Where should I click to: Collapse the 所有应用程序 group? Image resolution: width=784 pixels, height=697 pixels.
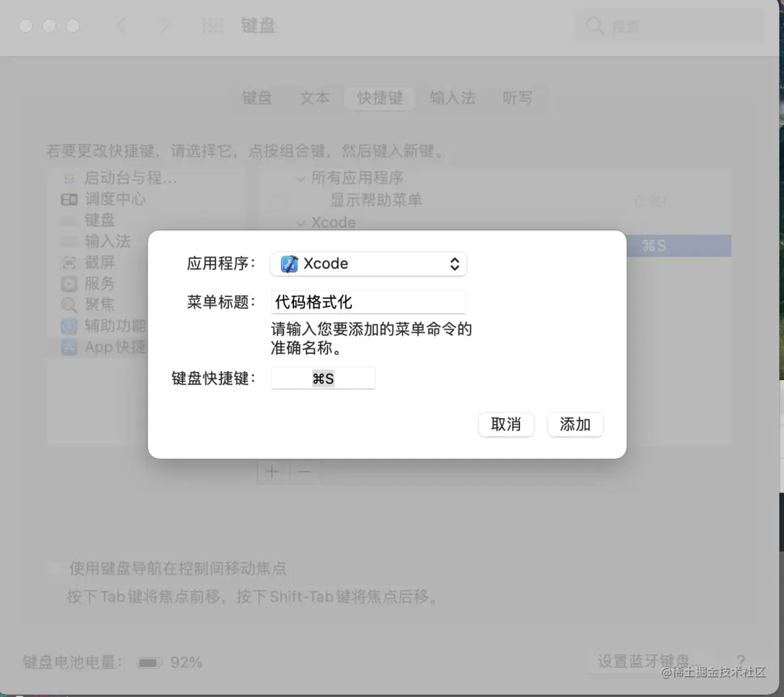tap(301, 178)
